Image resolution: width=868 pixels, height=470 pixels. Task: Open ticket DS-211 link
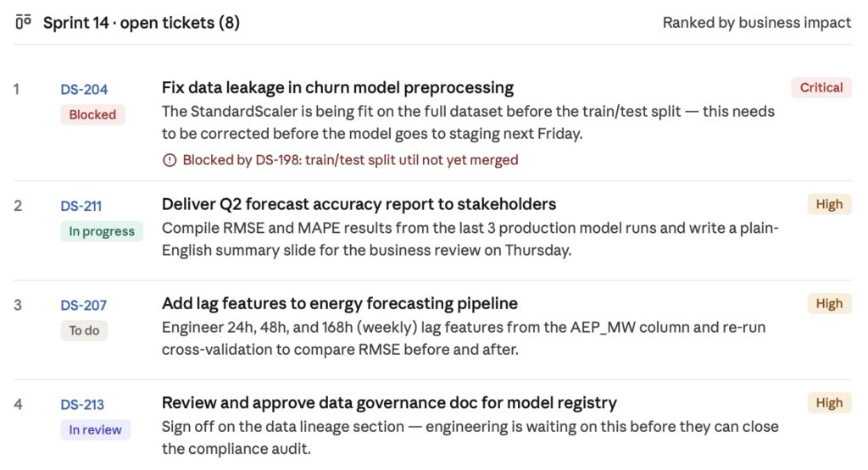[x=81, y=206]
